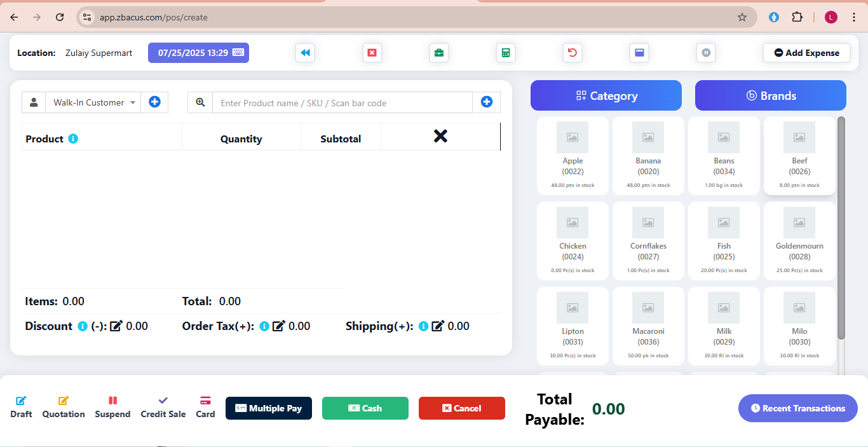The width and height of the screenshot is (868, 447).
Task: Click the Add Expense button
Action: click(x=806, y=53)
